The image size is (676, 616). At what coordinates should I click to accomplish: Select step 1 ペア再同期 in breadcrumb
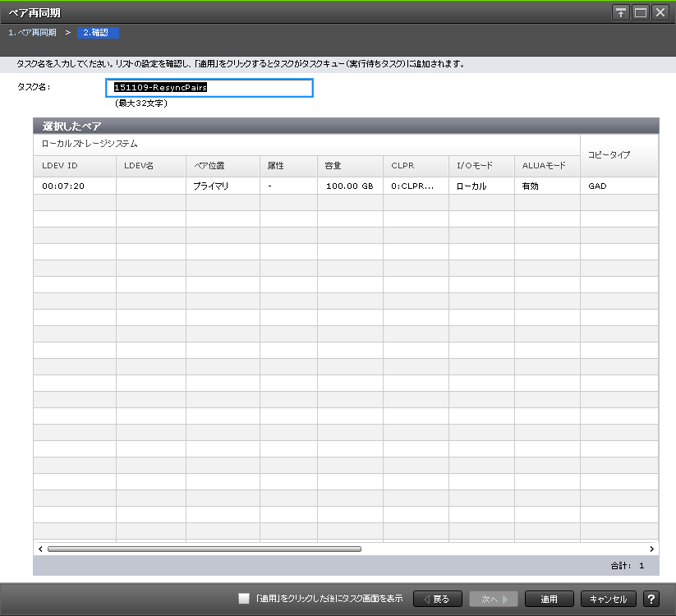(x=33, y=33)
